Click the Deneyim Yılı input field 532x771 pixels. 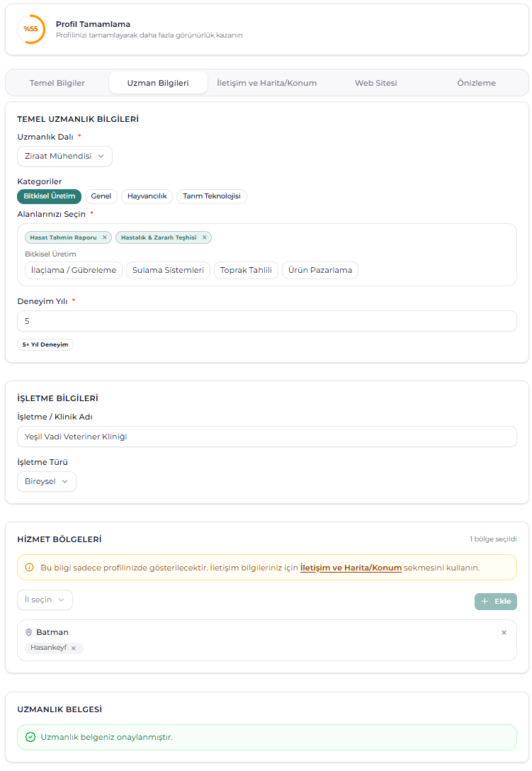pos(266,321)
